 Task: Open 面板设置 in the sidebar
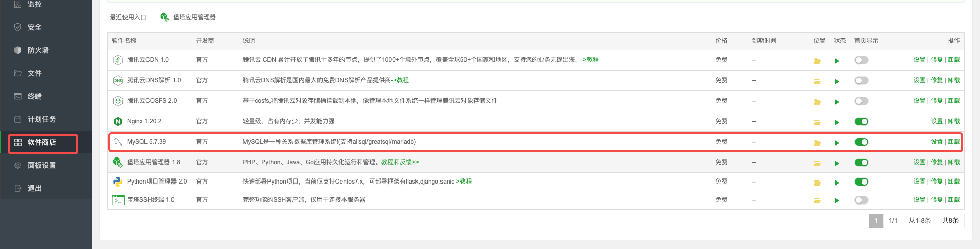click(46, 165)
